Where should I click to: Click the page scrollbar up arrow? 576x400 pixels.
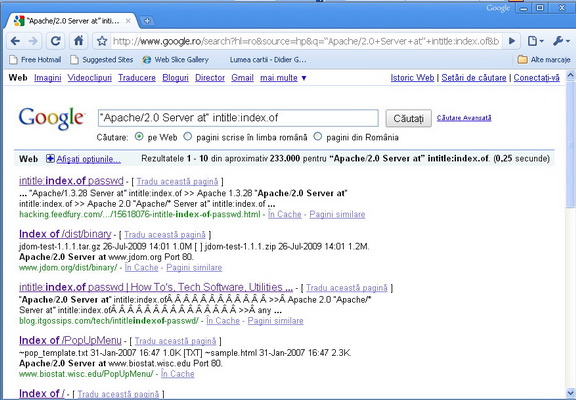(571, 75)
